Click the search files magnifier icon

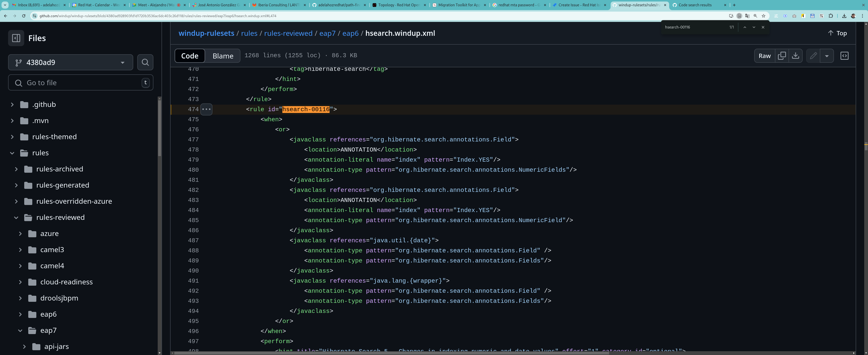(145, 62)
